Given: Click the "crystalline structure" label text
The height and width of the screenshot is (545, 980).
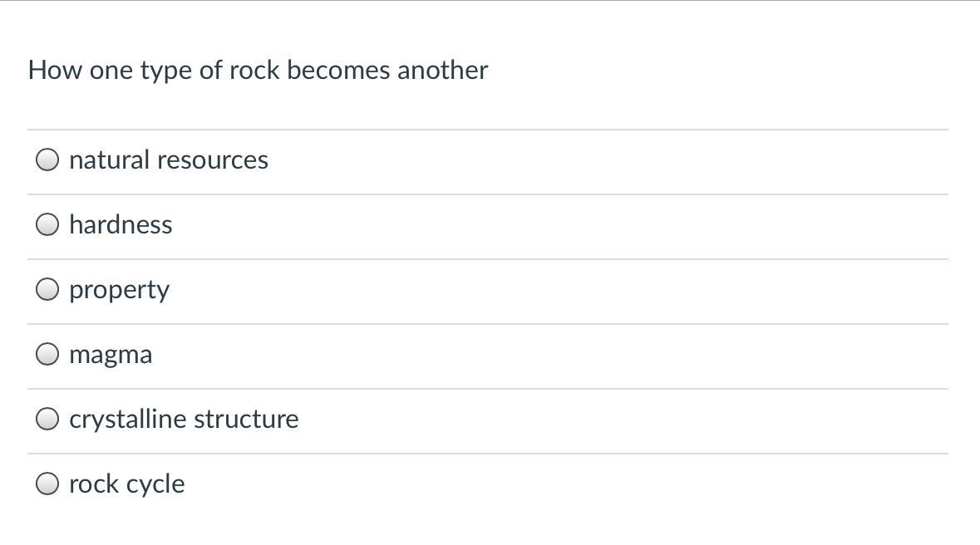Looking at the screenshot, I should point(184,419).
